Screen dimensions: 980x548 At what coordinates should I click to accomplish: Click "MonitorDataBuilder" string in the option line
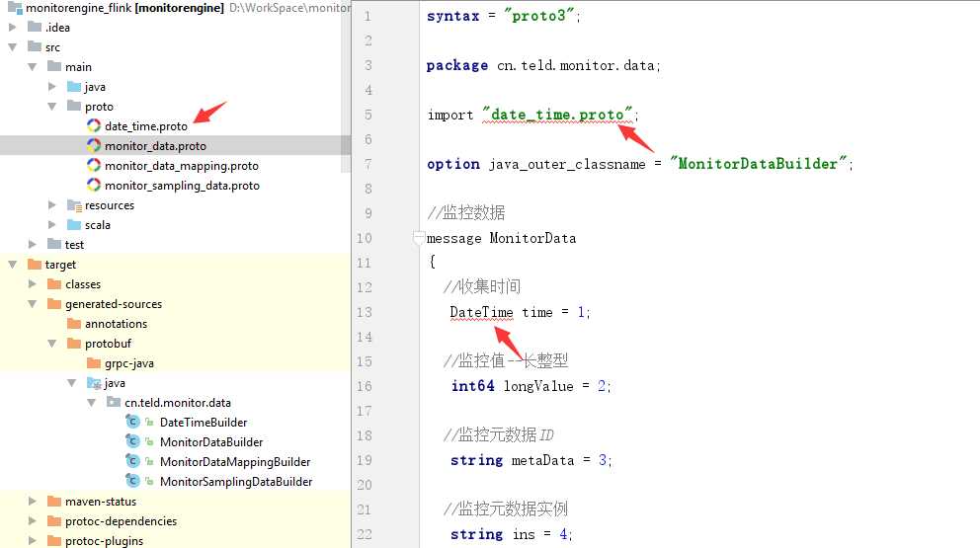click(x=758, y=163)
